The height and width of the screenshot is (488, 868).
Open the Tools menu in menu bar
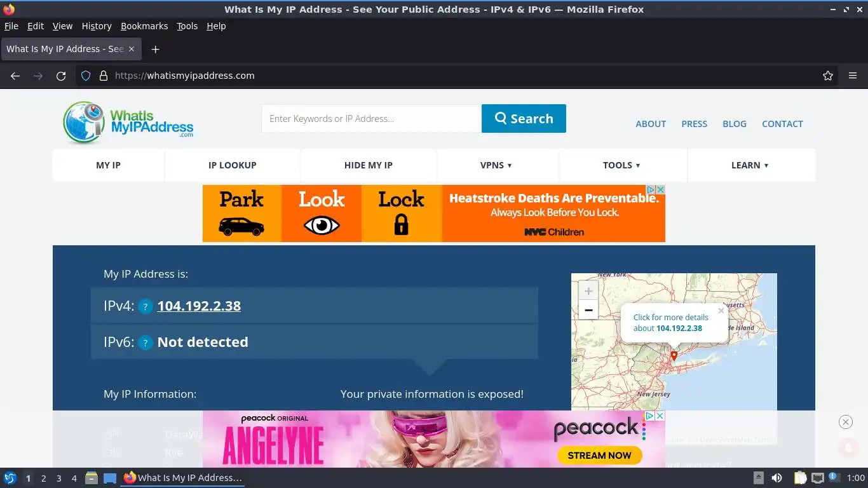click(187, 26)
